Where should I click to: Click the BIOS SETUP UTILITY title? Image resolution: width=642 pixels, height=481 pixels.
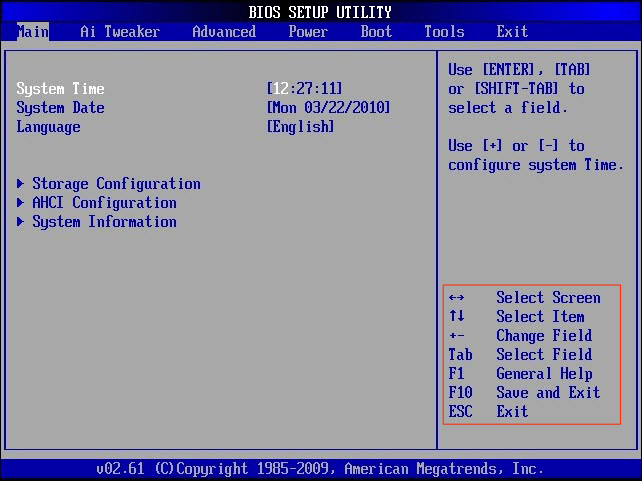tap(320, 12)
